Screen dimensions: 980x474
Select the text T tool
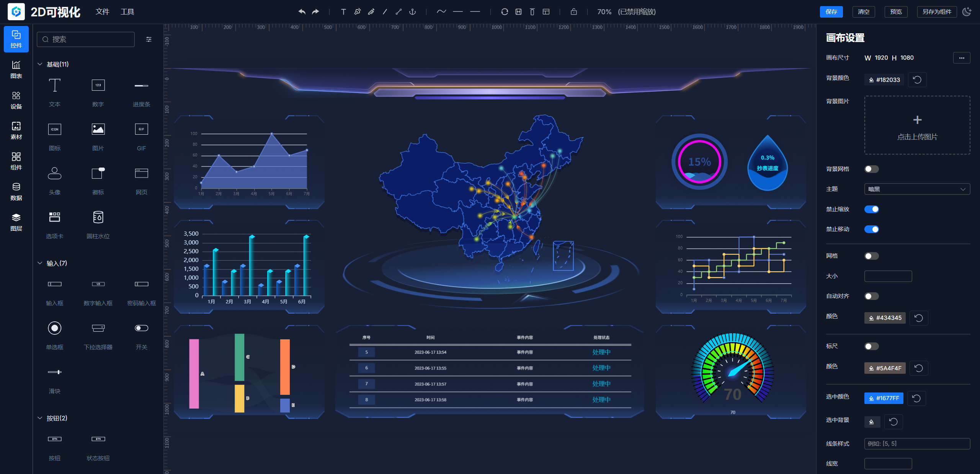tap(343, 12)
